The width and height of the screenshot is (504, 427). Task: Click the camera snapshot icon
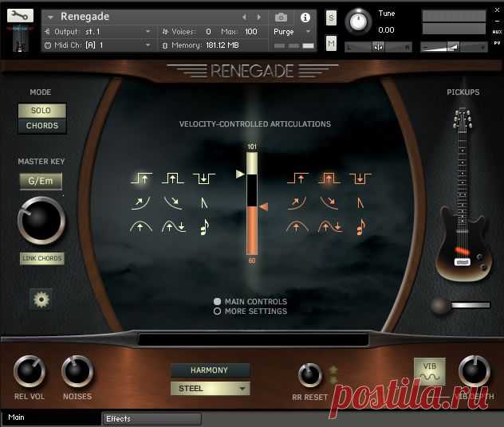[281, 17]
